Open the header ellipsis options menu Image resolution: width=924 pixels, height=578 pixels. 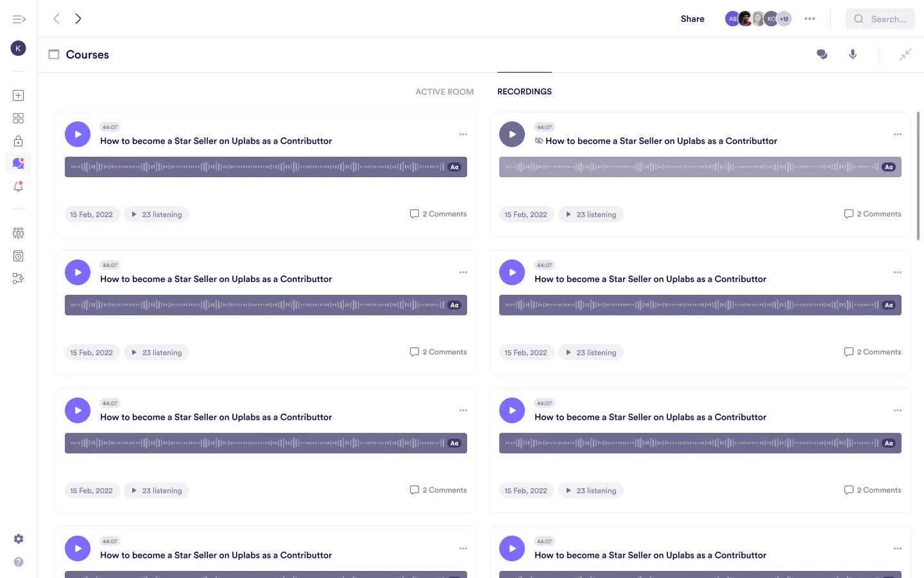pyautogui.click(x=810, y=19)
